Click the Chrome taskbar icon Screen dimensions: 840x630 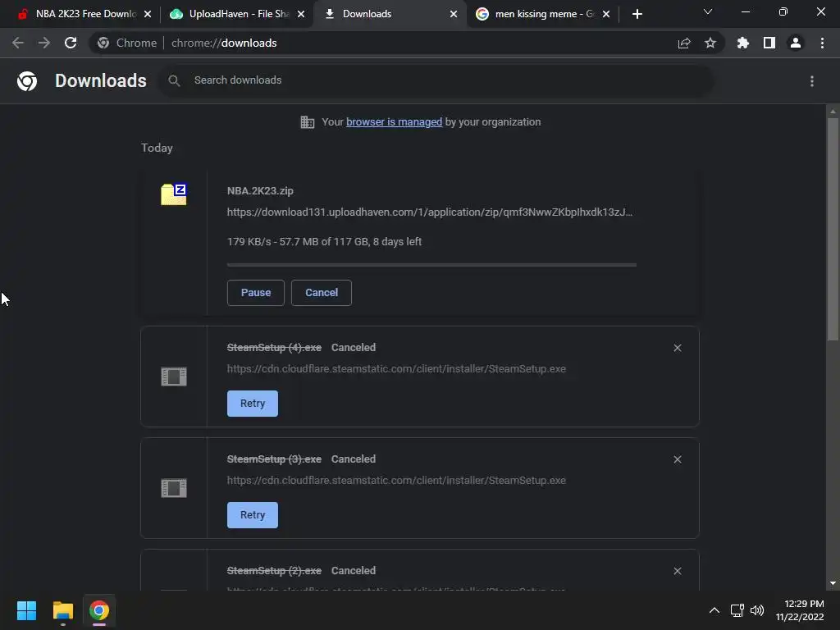coord(99,610)
